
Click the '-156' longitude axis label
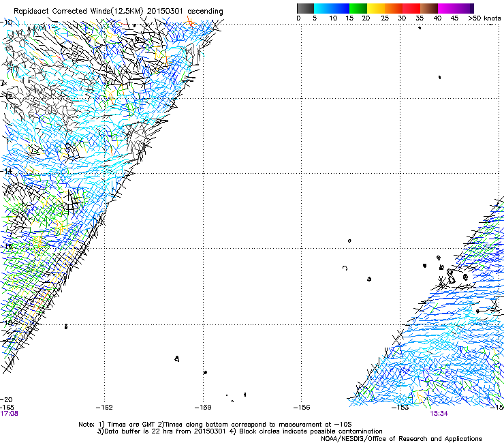click(x=302, y=408)
